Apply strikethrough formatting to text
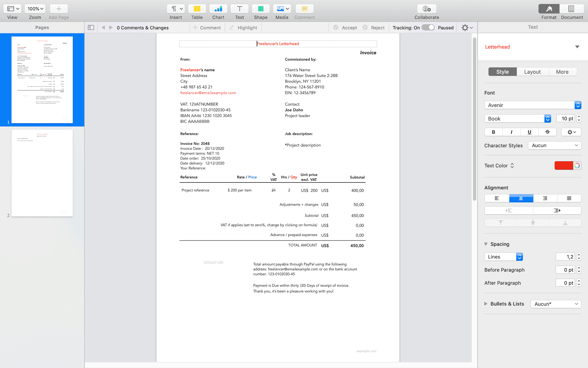588x368 pixels. point(547,132)
